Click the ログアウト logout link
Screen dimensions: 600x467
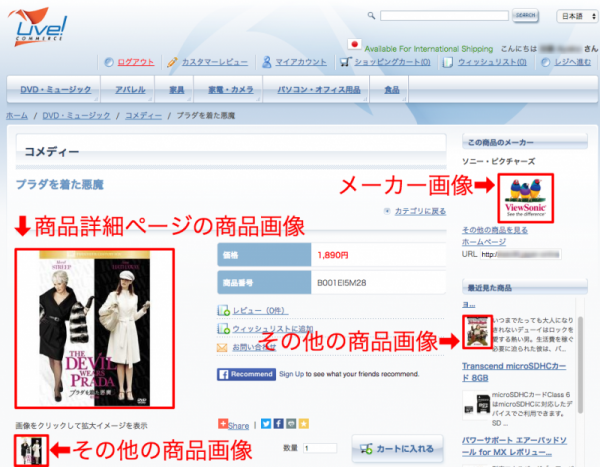(135, 62)
